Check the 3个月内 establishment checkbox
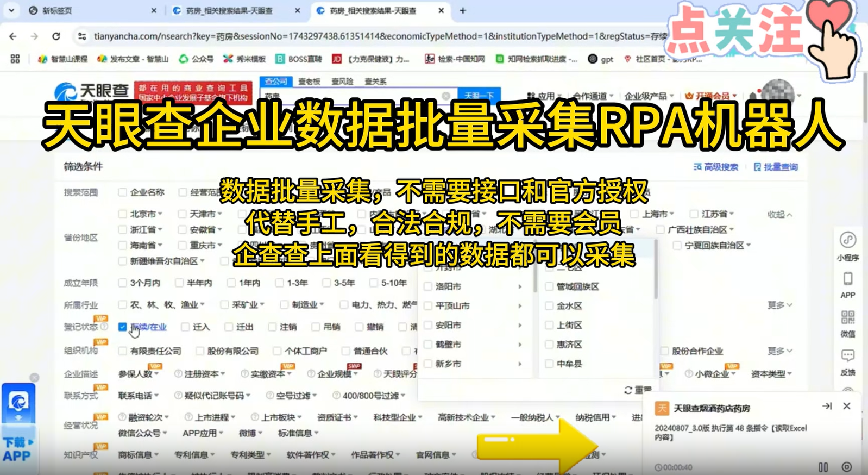 tap(123, 283)
